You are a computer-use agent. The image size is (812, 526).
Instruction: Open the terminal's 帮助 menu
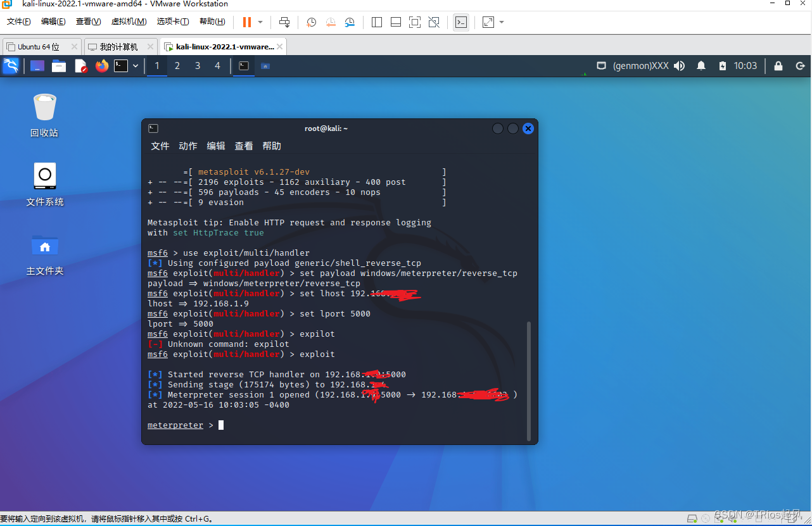point(272,146)
